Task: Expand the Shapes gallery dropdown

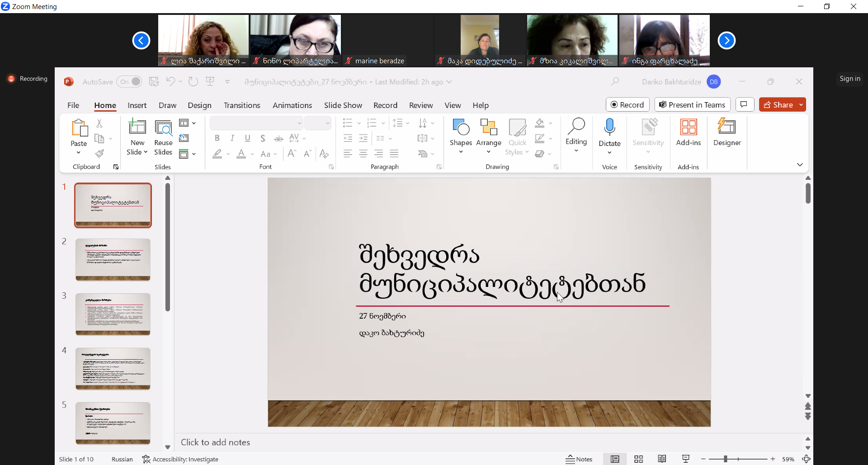Action: (461, 152)
